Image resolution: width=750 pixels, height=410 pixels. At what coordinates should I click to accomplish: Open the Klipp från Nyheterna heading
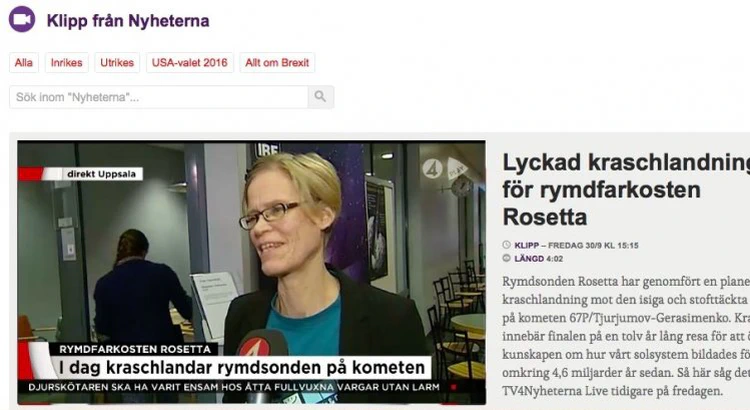pyautogui.click(x=128, y=21)
